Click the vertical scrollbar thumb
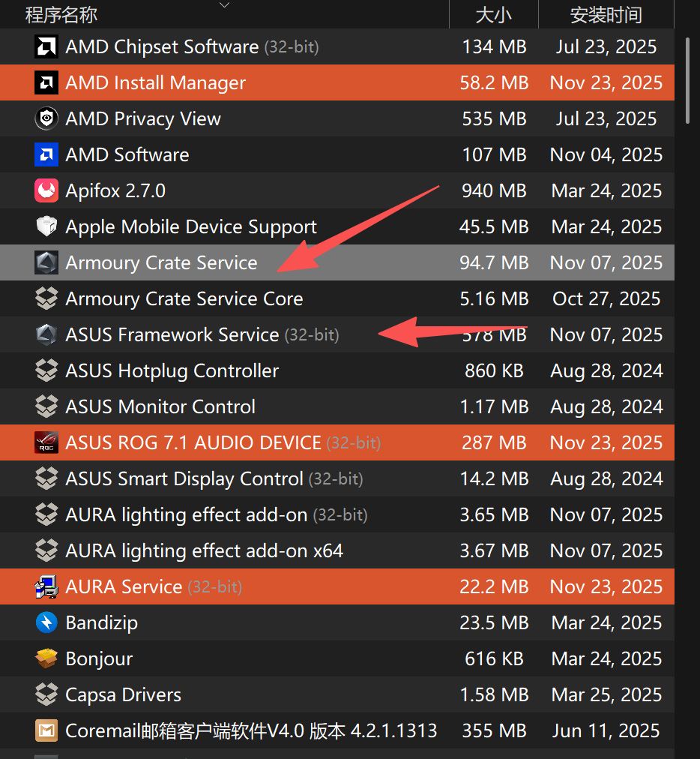Image resolution: width=700 pixels, height=759 pixels. click(x=688, y=80)
